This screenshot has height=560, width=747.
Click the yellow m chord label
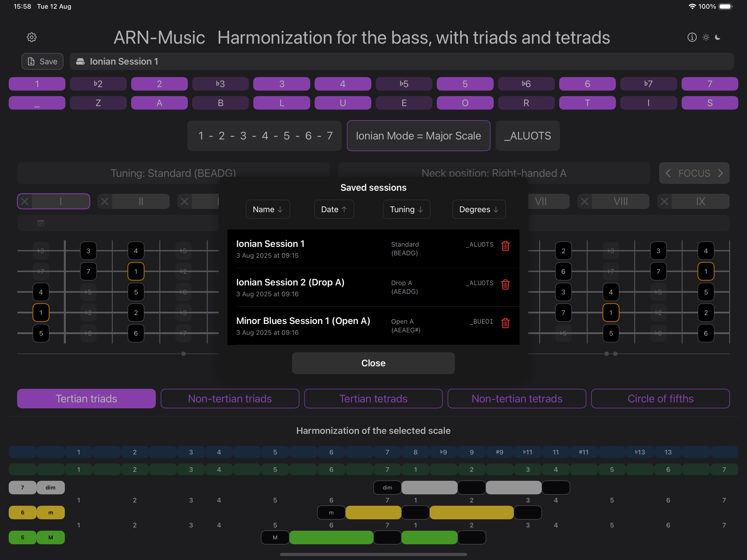point(51,513)
